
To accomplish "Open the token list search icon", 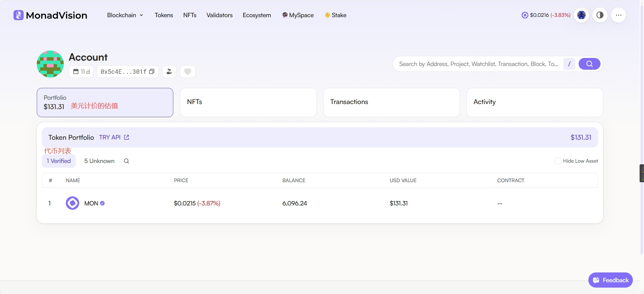I will 126,161.
